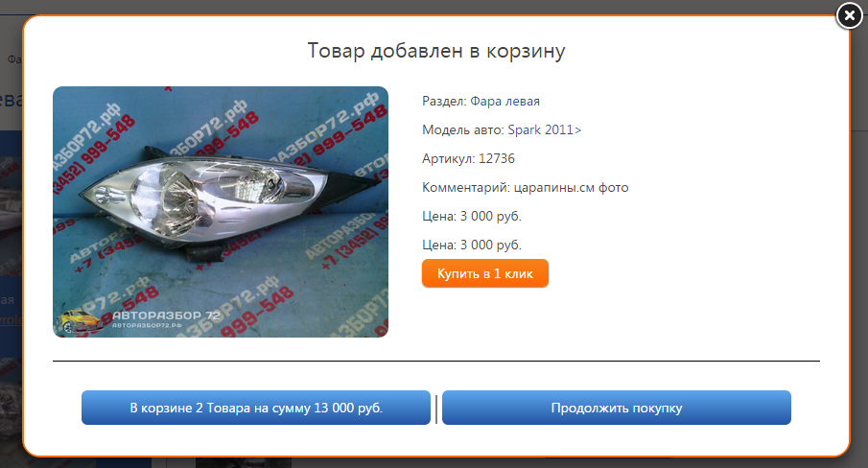Open the Фара левая section link

click(504, 102)
